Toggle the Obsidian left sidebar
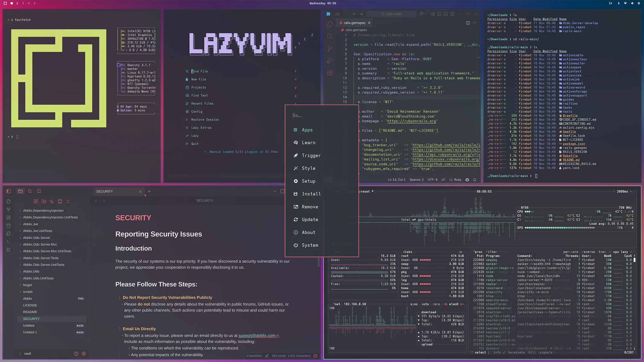This screenshot has width=644, height=362. tap(8, 191)
